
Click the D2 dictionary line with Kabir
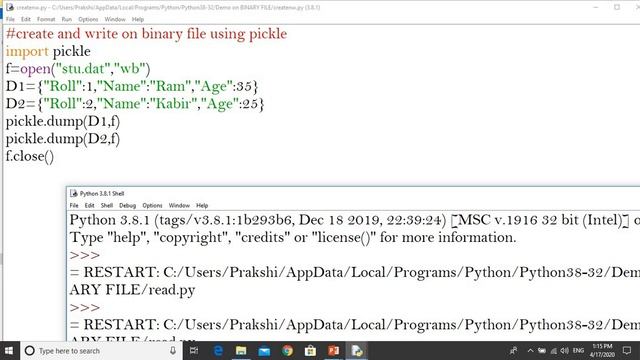tap(135, 104)
